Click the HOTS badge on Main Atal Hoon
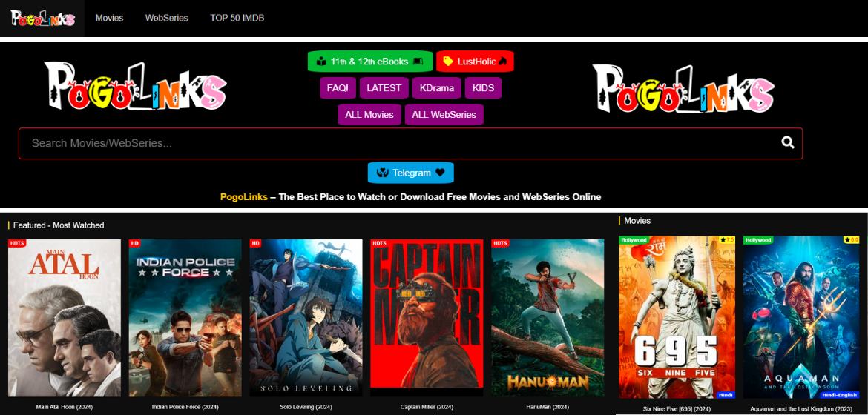The width and height of the screenshot is (868, 415). click(16, 243)
